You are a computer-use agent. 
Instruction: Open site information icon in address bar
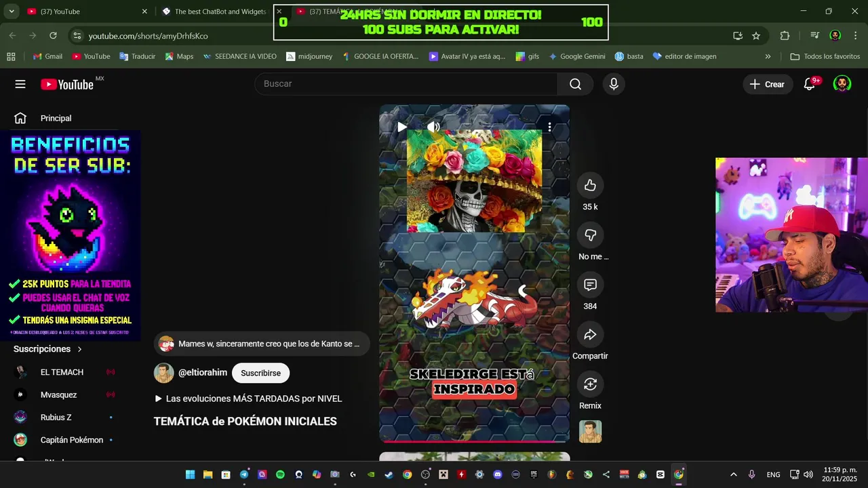[x=77, y=36]
